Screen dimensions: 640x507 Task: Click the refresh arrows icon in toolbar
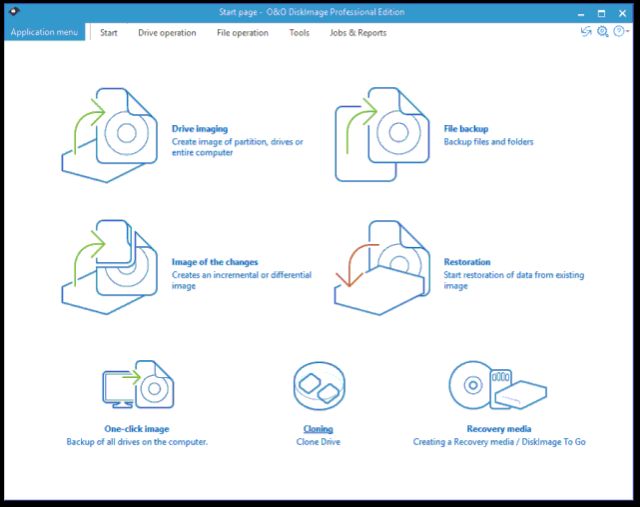coord(586,31)
